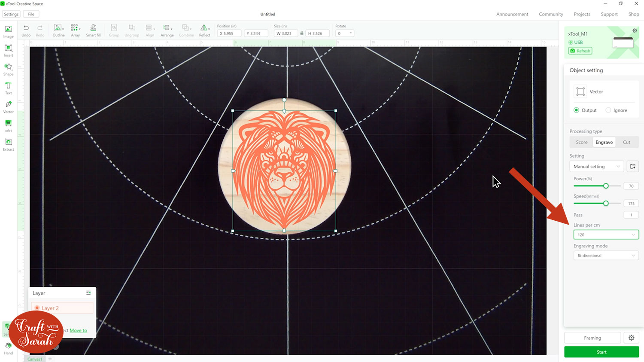Open the Reflect options

[x=205, y=30]
